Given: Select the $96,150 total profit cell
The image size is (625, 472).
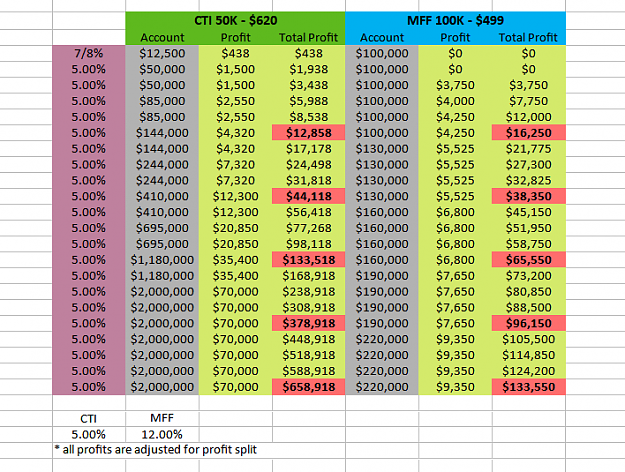Looking at the screenshot, I should pyautogui.click(x=529, y=323).
